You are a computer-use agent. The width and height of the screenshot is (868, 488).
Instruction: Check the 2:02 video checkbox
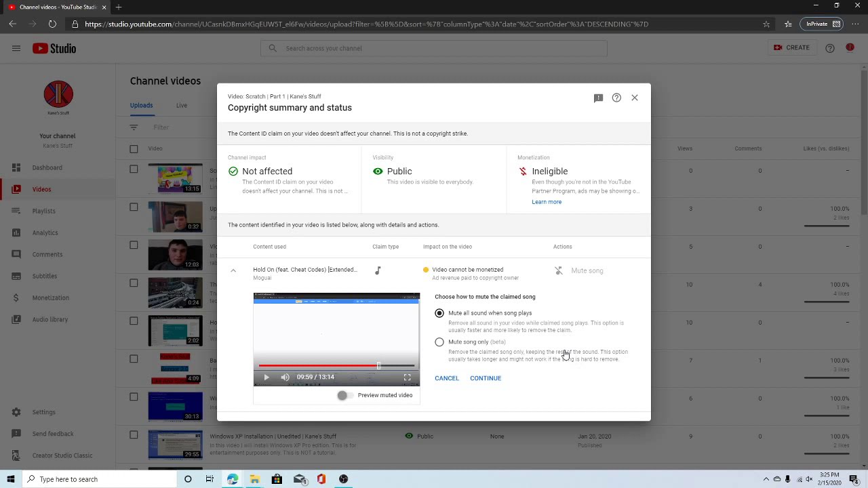pyautogui.click(x=134, y=321)
